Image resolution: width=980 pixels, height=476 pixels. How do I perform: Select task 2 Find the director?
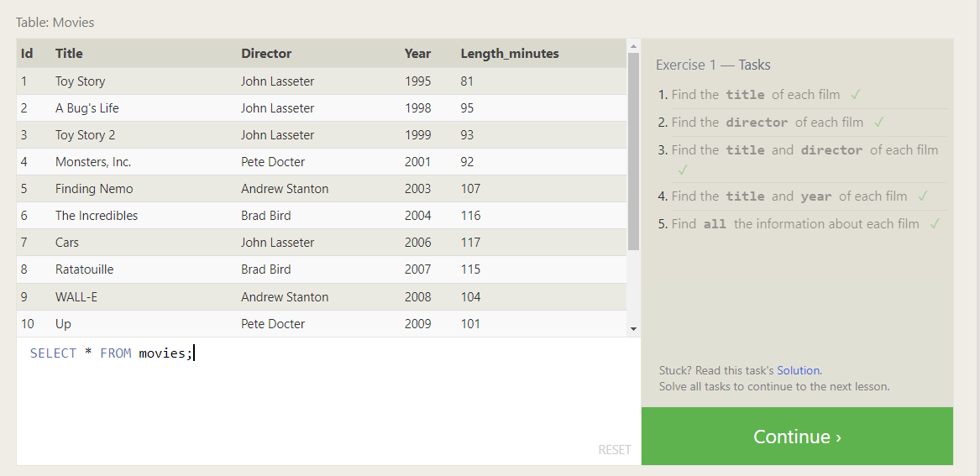pyautogui.click(x=767, y=123)
